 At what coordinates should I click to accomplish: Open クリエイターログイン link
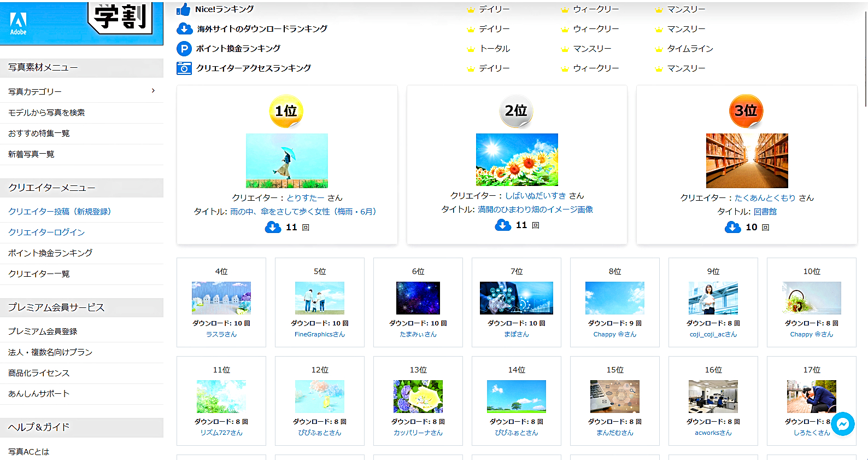point(46,232)
